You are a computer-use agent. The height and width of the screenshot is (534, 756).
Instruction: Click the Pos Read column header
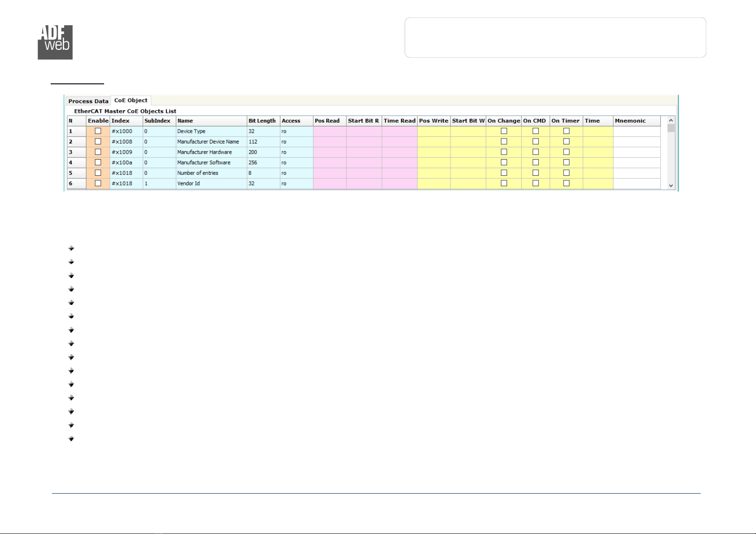(x=330, y=121)
